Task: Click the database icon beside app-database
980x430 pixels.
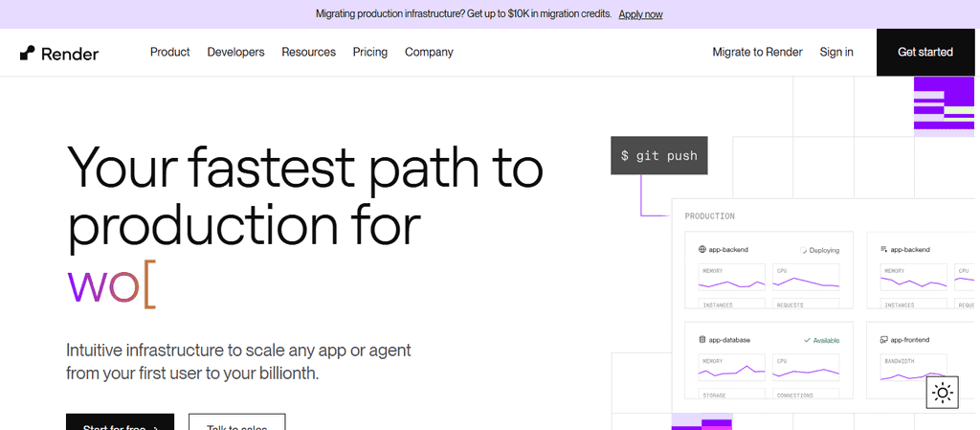Action: 702,340
